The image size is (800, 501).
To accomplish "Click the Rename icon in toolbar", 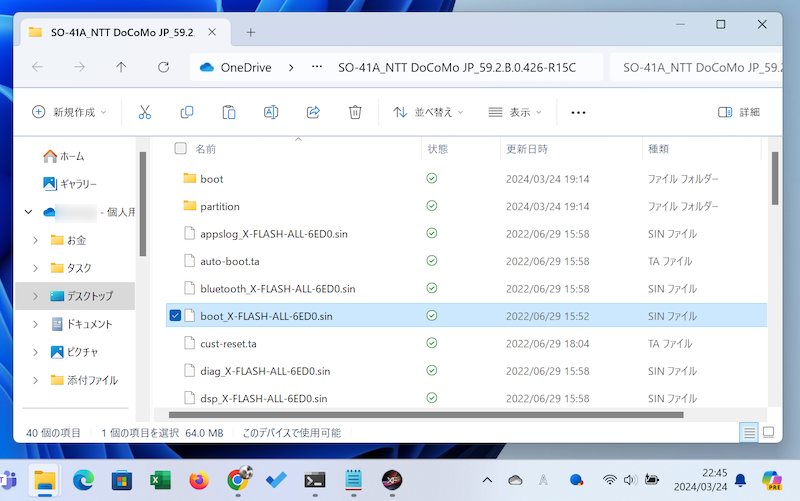I will pos(270,112).
